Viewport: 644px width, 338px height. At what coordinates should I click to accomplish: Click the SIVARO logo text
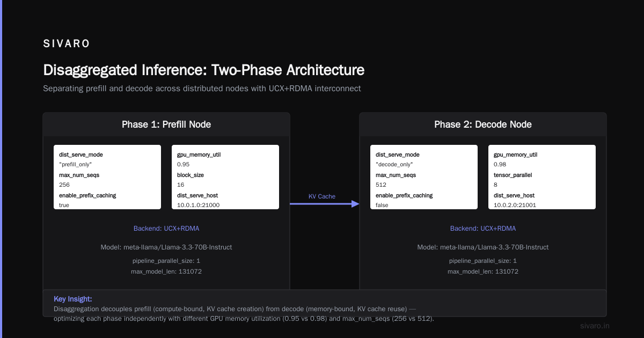pyautogui.click(x=67, y=44)
